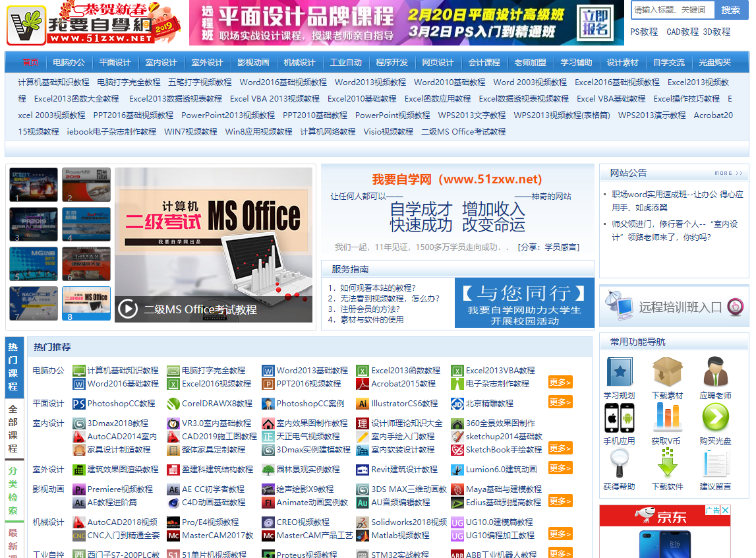This screenshot has width=756, height=558.
Task: Close the 京东 advertisement
Action: (x=726, y=510)
